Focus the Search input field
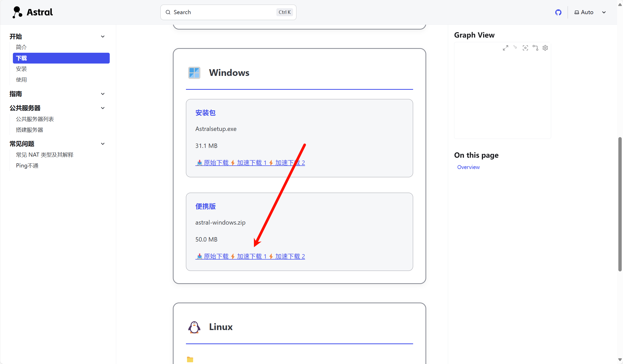The width and height of the screenshot is (623, 364). (x=228, y=12)
